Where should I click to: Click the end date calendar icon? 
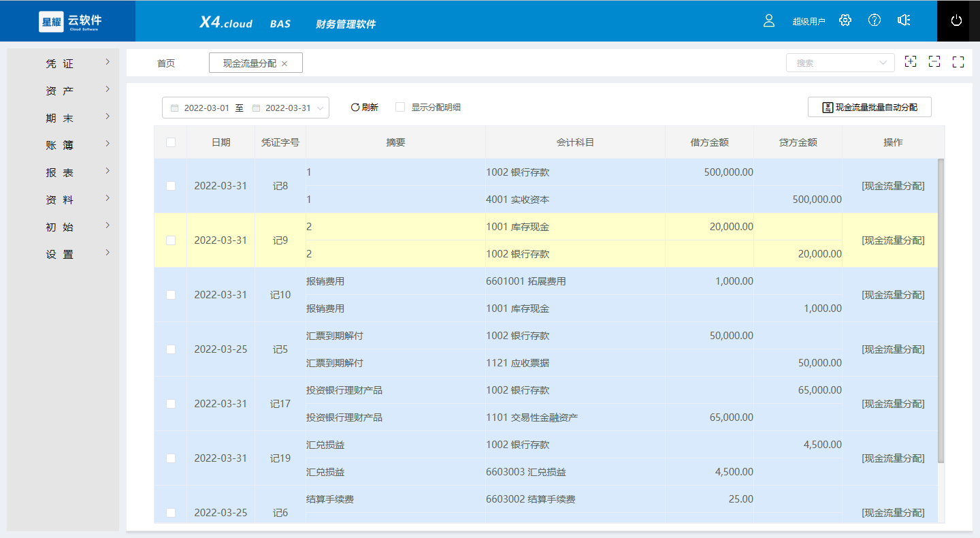[257, 108]
